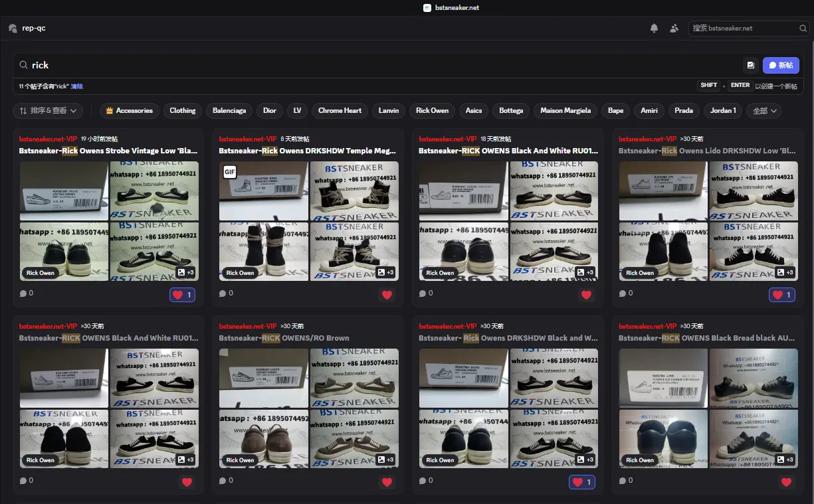Viewport: 814px width, 504px height.
Task: Filter by the Balenciaga tag
Action: pos(229,110)
